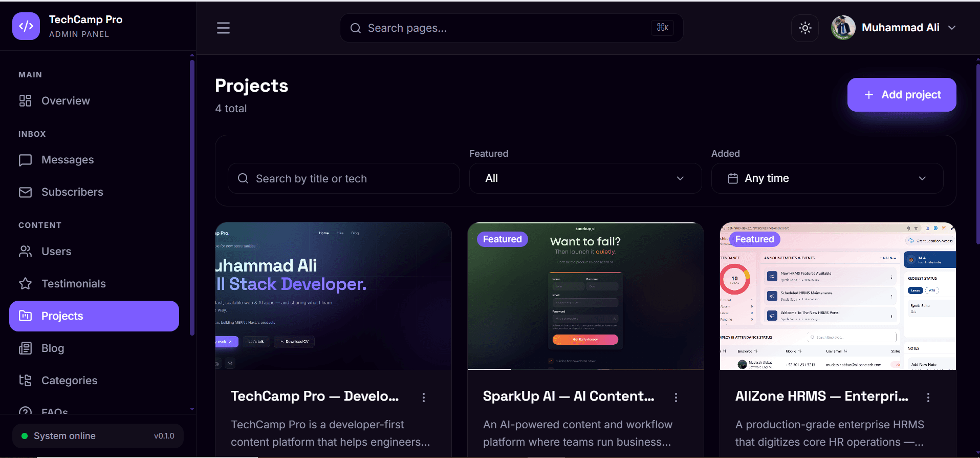Image resolution: width=980 pixels, height=458 pixels.
Task: Open the AllZone HRMS card three-dot menu
Action: [928, 398]
